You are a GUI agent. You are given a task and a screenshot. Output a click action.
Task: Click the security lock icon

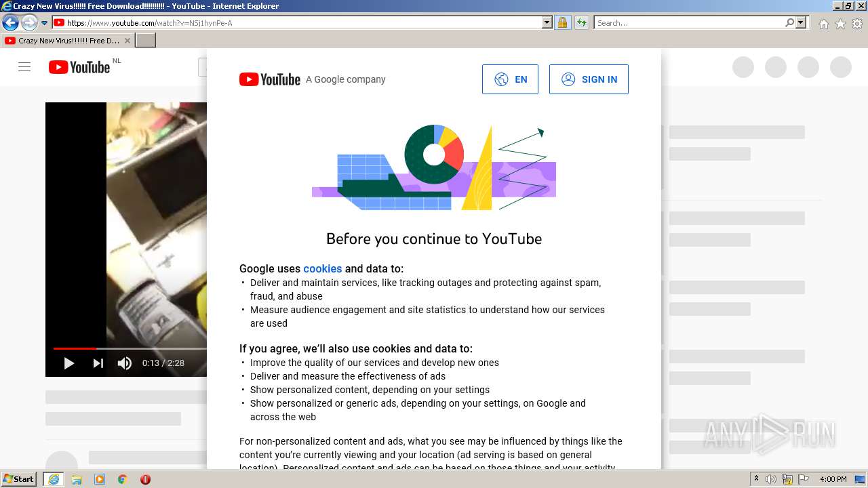tap(562, 22)
